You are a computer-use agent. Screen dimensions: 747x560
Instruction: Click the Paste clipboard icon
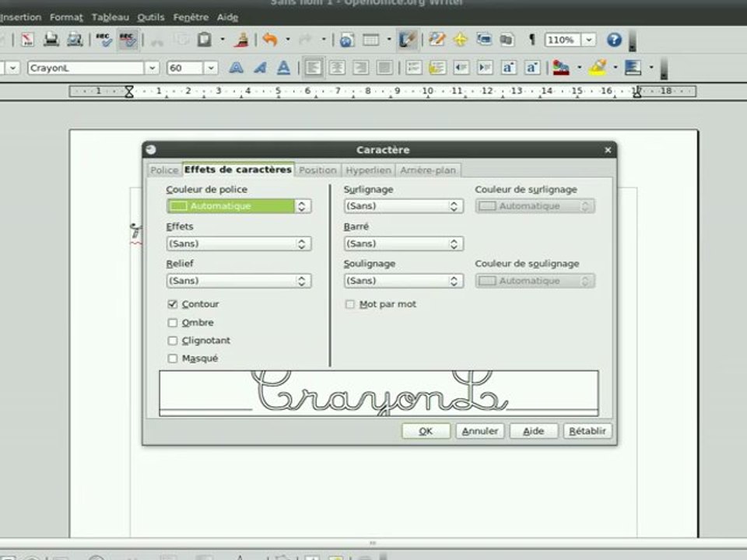coord(205,40)
